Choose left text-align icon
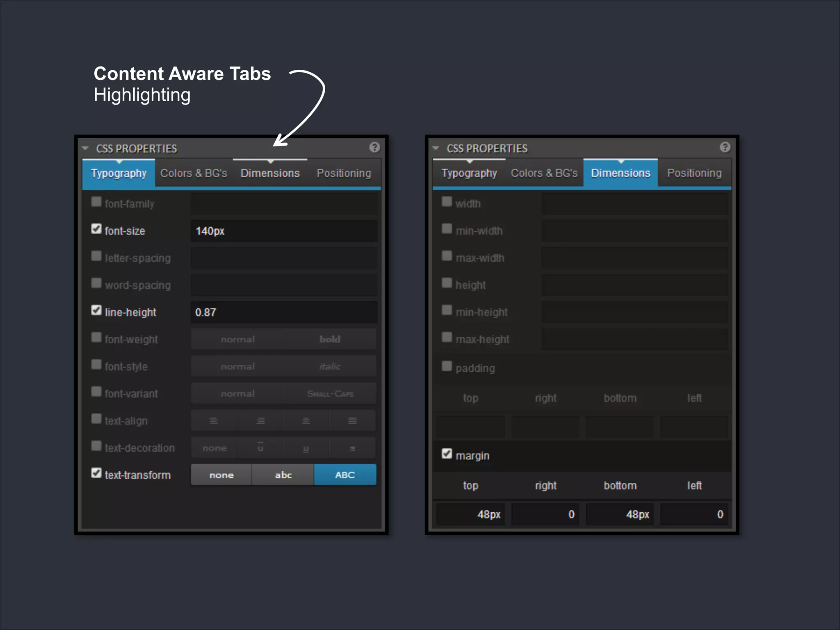This screenshot has height=630, width=840. coord(214,420)
